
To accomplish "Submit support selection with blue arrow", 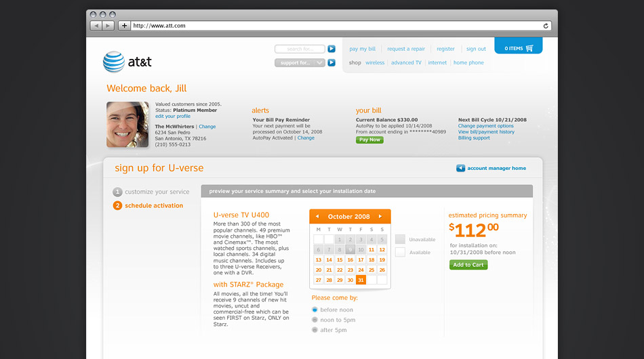I will tap(331, 63).
